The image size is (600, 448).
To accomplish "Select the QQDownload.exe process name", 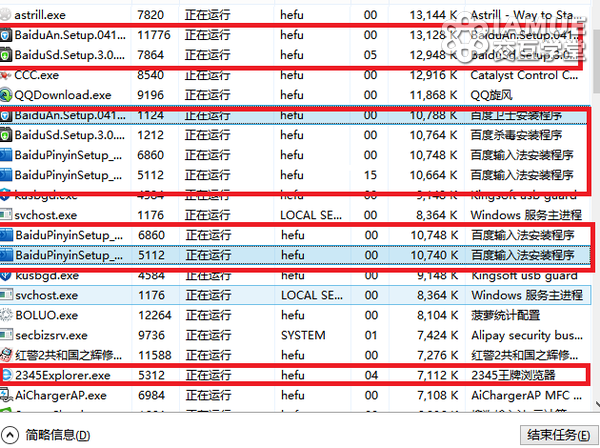I will [x=63, y=95].
